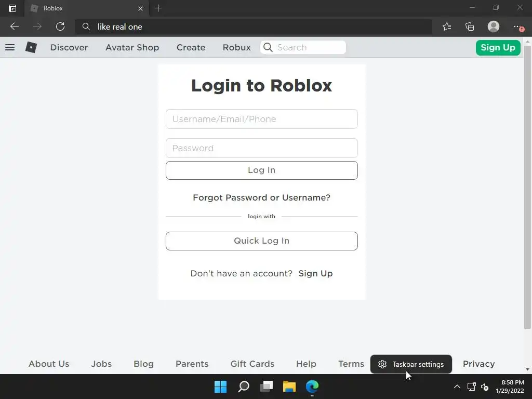Open the Terms footer link

coord(351,364)
